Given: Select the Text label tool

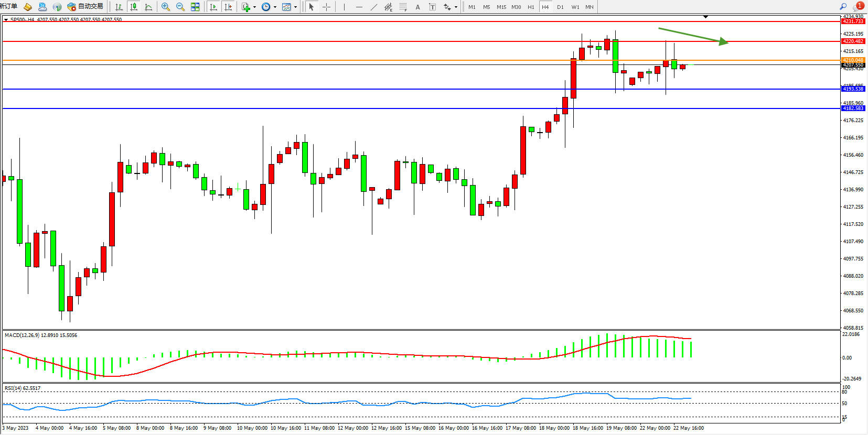Looking at the screenshot, I should (417, 7).
